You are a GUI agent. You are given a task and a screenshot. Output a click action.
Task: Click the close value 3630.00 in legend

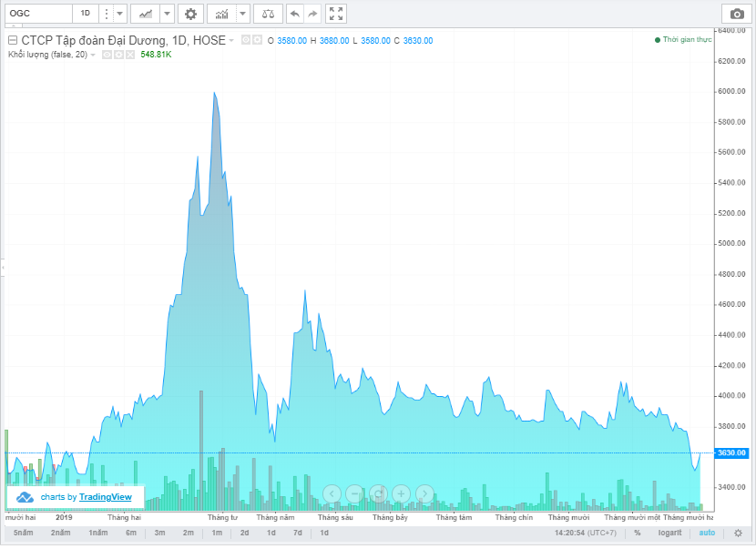418,40
